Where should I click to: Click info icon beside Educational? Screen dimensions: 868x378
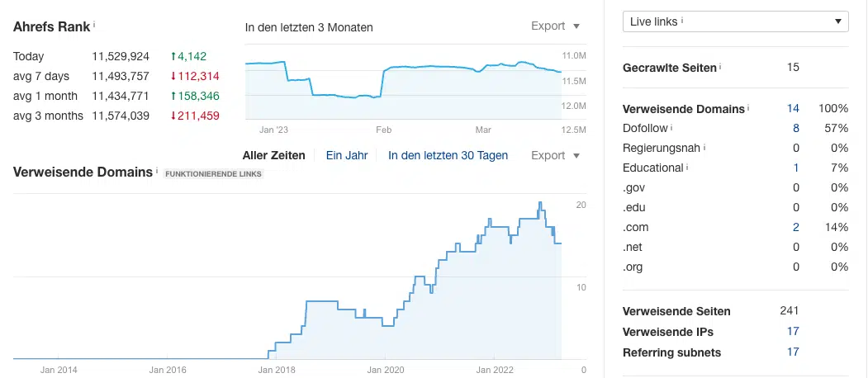pos(687,167)
